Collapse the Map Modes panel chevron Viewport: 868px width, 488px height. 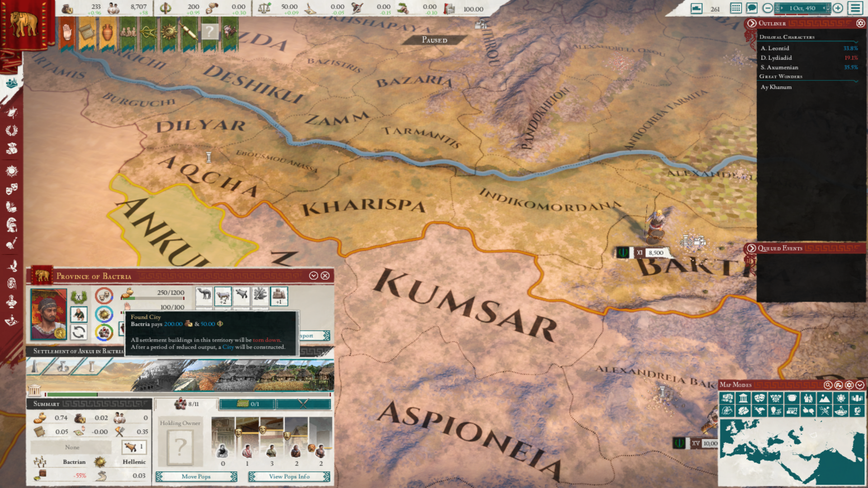click(860, 385)
